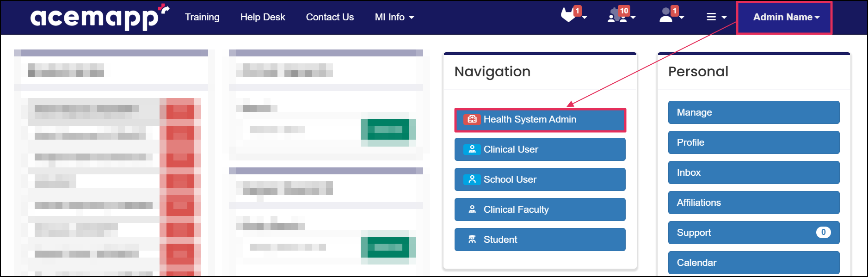Screen dimensions: 868x277
Task: Open the Help Desk page
Action: (x=262, y=17)
